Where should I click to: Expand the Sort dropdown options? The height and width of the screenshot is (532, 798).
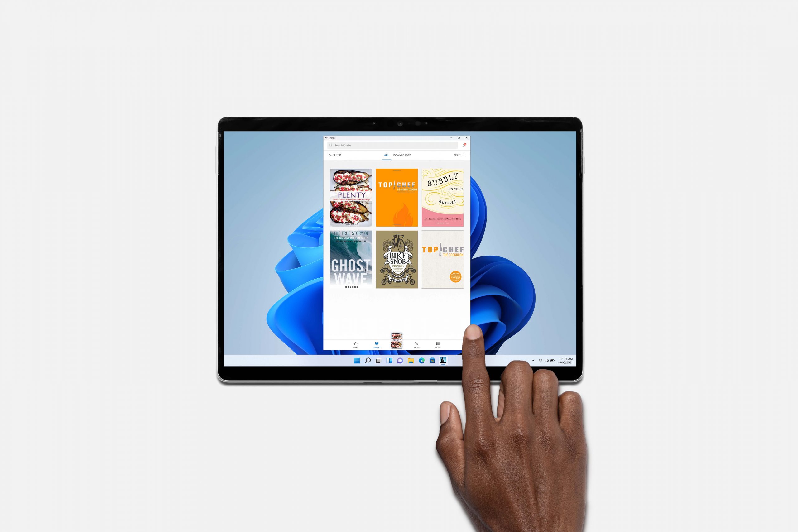462,154
